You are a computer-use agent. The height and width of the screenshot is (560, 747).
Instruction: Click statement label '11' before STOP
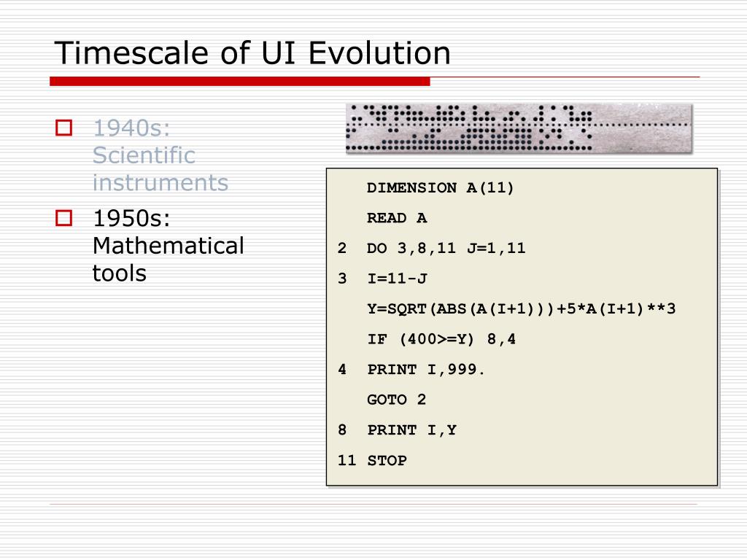tap(347, 461)
